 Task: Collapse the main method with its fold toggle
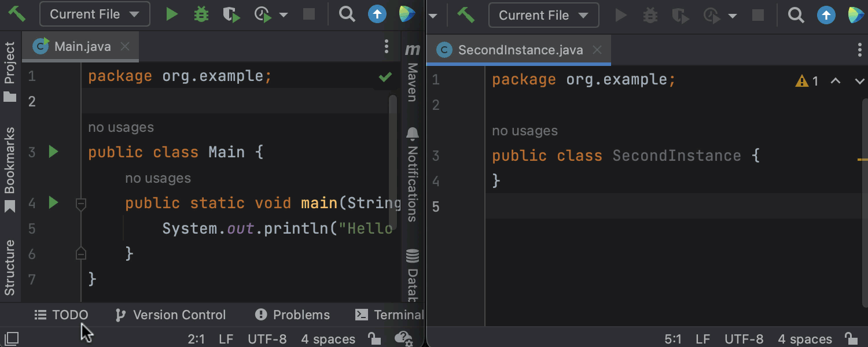81,203
